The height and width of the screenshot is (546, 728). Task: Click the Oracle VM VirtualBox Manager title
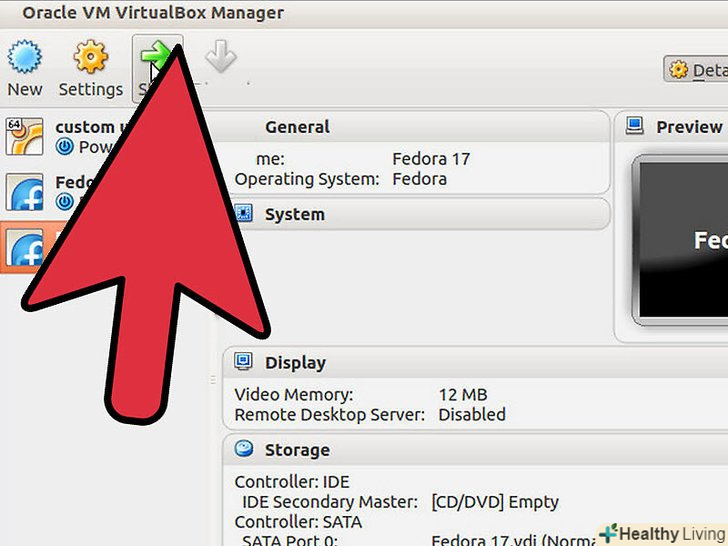tap(153, 13)
